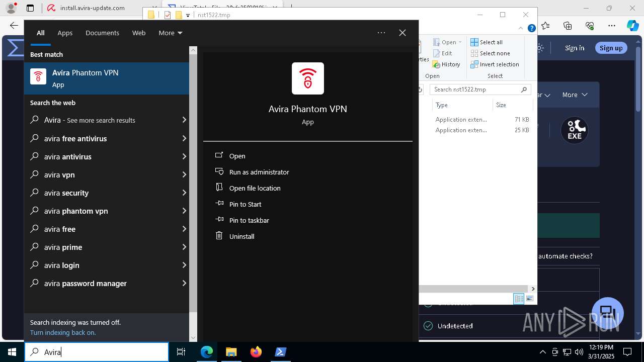This screenshot has width=644, height=362.
Task: Open Task View on the taskbar
Action: (x=181, y=352)
